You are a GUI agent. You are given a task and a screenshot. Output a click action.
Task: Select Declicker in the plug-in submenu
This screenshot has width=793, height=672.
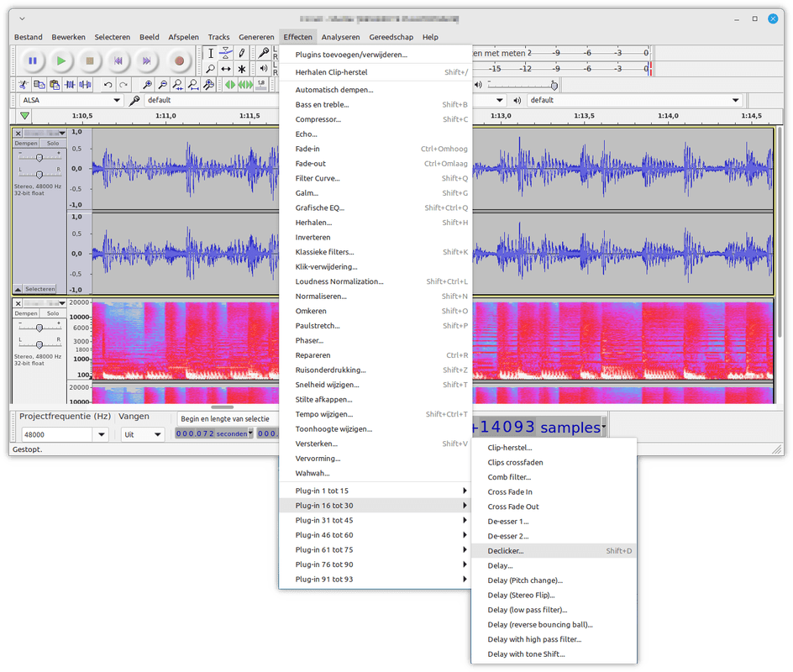click(554, 551)
